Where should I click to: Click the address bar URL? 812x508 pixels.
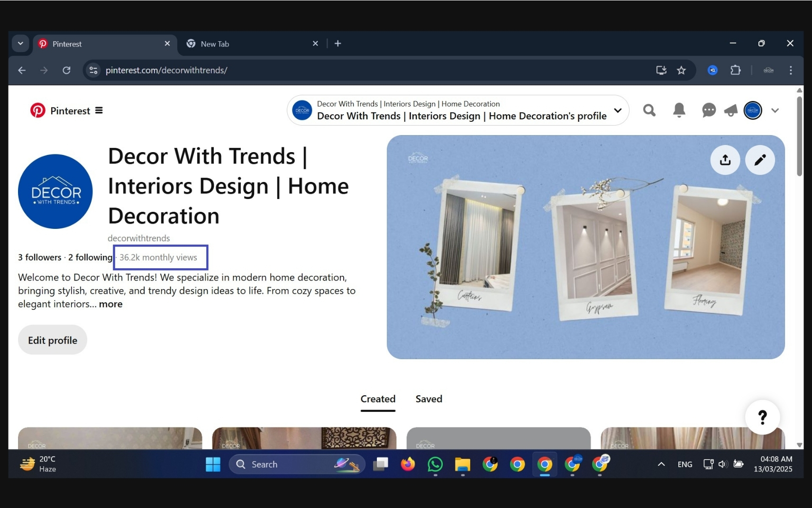(166, 70)
